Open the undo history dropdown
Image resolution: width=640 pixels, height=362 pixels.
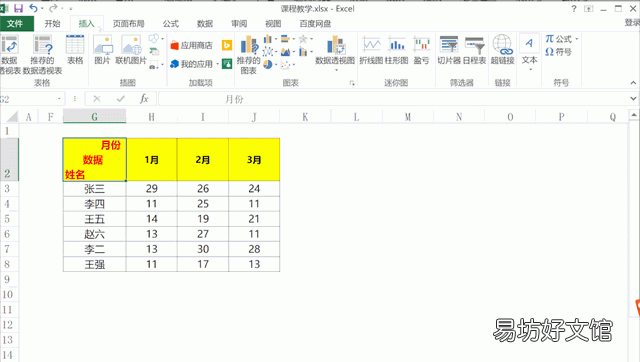(42, 9)
